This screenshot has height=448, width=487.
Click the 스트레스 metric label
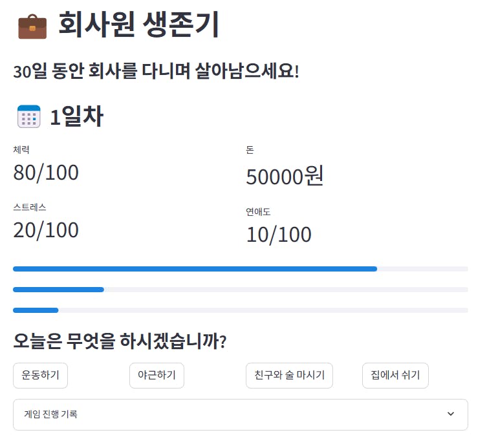point(30,207)
